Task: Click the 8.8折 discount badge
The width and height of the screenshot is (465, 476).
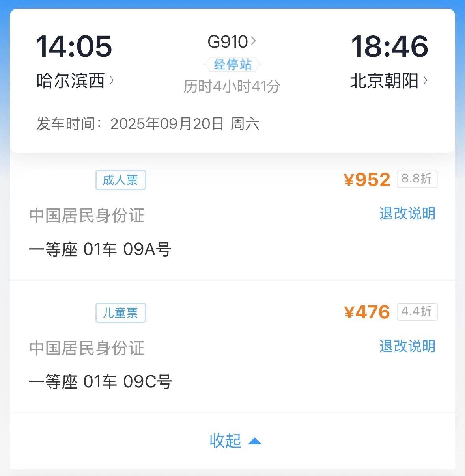Action: (416, 179)
